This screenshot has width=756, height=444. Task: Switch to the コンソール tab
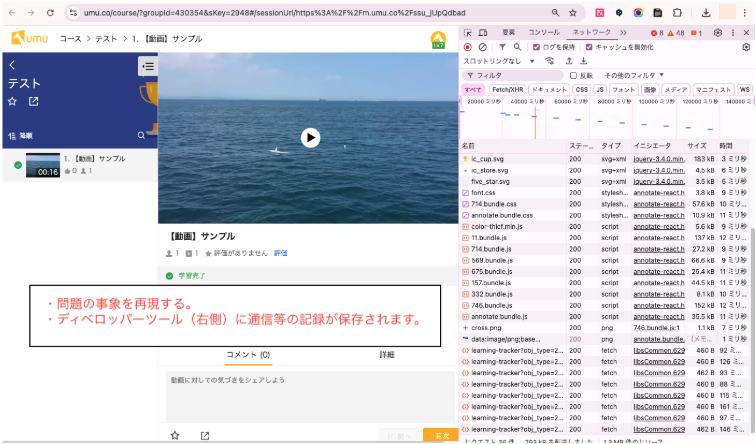543,33
